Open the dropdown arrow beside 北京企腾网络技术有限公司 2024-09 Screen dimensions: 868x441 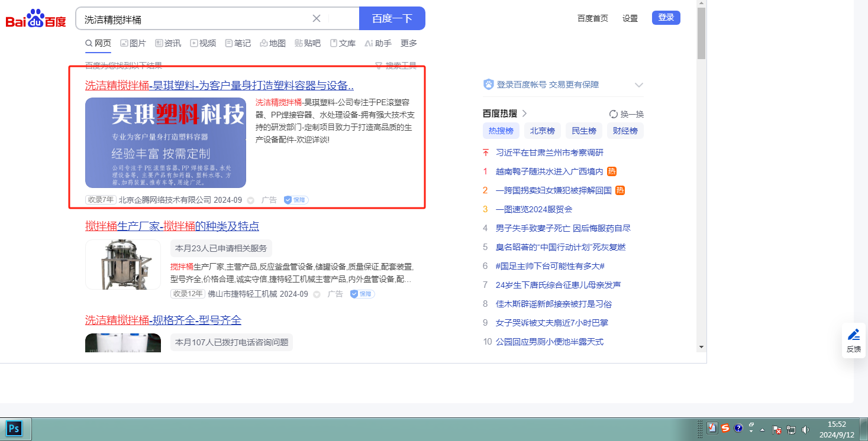tap(250, 200)
